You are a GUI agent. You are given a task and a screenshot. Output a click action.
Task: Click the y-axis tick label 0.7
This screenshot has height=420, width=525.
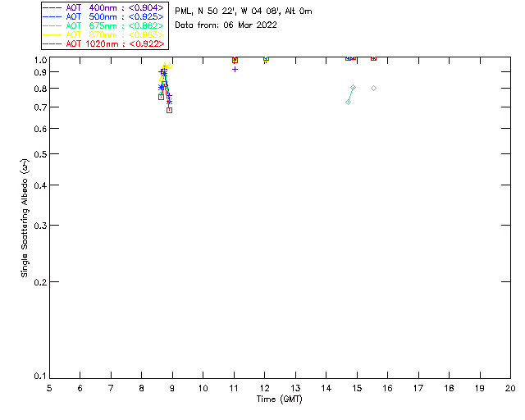tap(40, 107)
